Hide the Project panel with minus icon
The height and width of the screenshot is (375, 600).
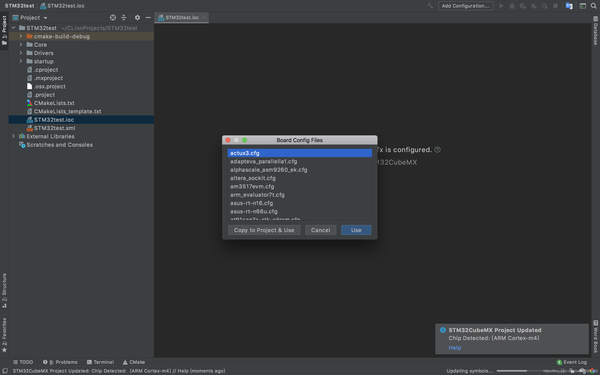[x=148, y=18]
